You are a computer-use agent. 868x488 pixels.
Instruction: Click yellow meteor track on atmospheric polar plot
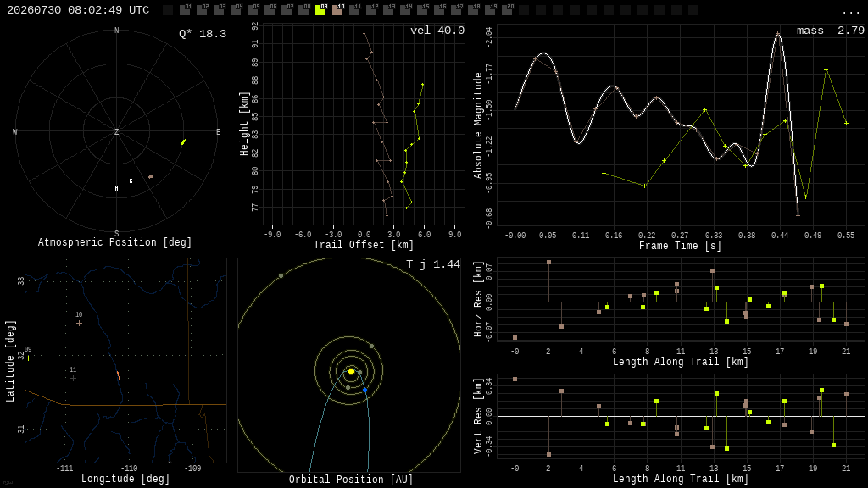183,142
